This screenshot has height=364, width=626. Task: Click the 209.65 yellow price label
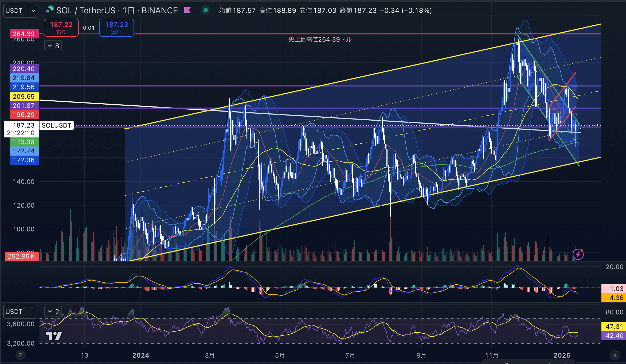pos(24,97)
